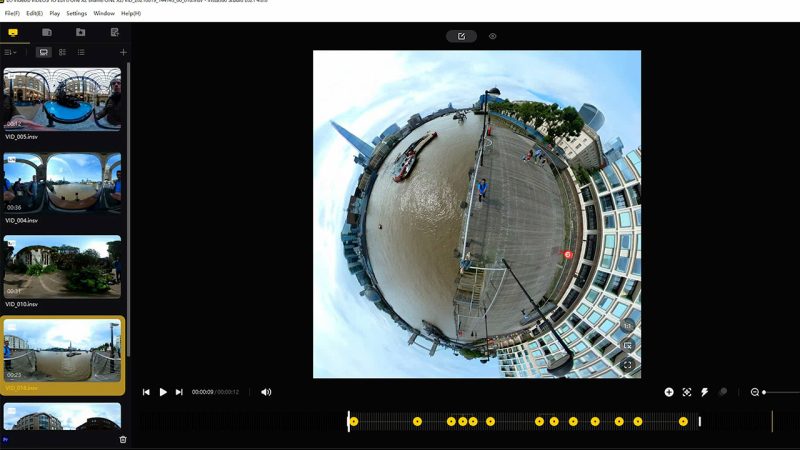Open the Window menu
The height and width of the screenshot is (450, 800).
tap(104, 13)
